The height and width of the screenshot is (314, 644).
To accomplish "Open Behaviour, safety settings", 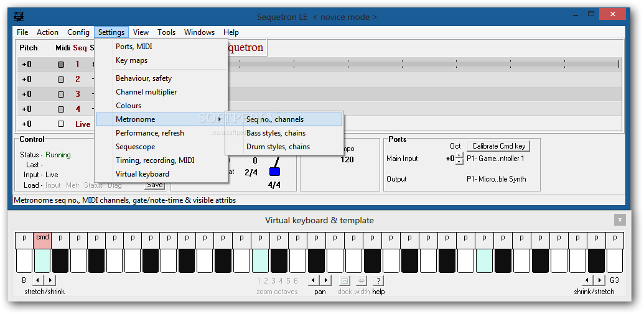I will pyautogui.click(x=162, y=78).
